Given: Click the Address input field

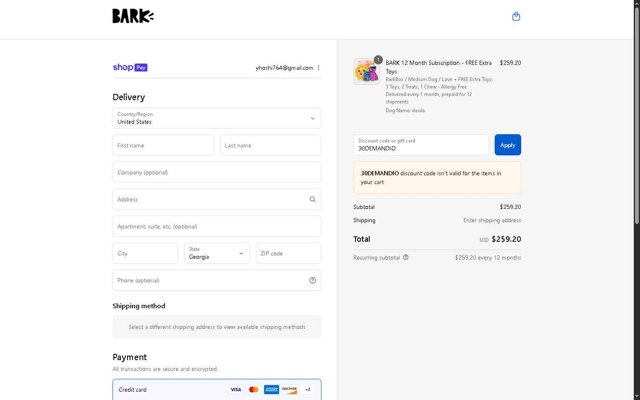Looking at the screenshot, I should point(217,199).
